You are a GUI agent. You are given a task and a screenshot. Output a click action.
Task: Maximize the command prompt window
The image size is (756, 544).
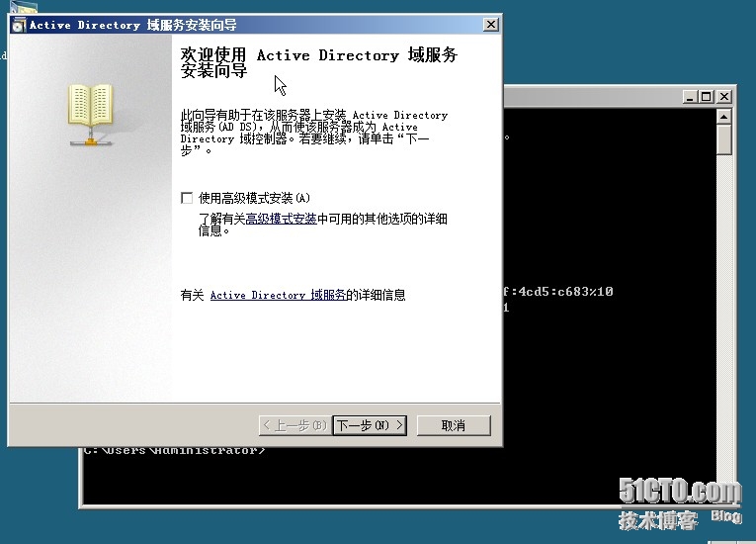pyautogui.click(x=707, y=97)
